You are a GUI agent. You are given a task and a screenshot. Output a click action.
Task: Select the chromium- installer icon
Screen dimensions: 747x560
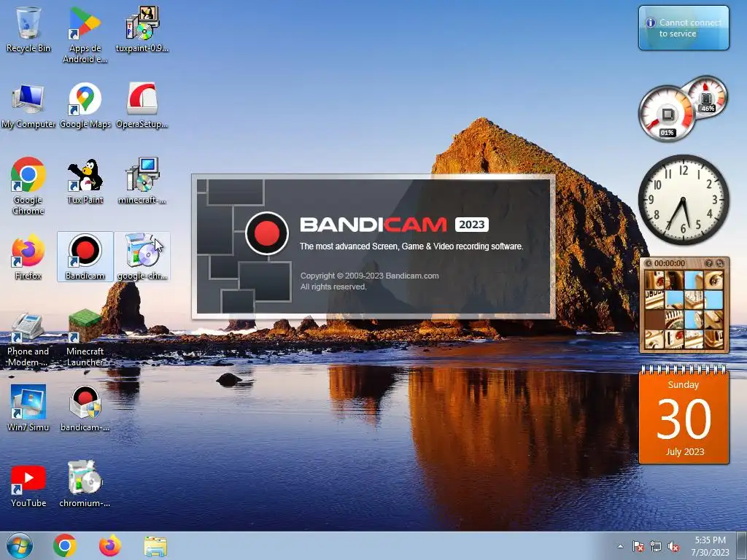coord(85,484)
